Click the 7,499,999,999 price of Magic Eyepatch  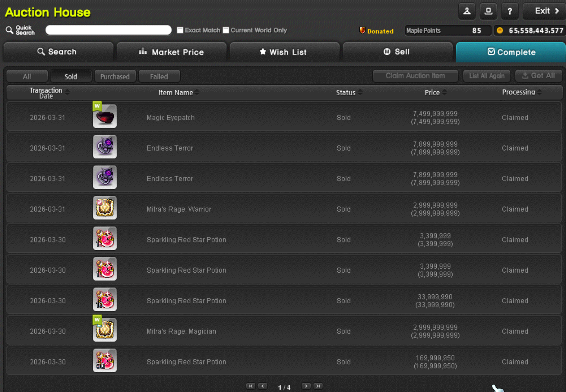tap(435, 114)
